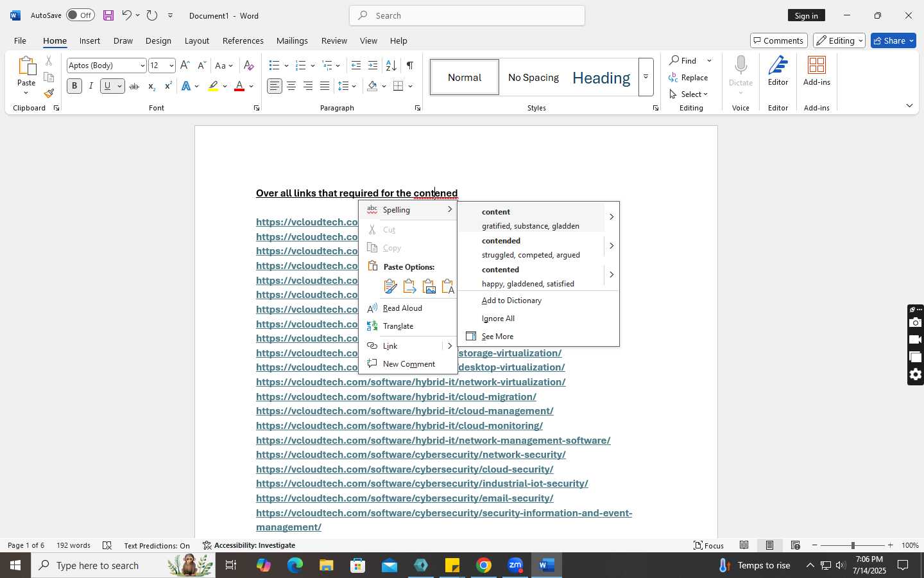Expand the Styles gallery

point(646,77)
